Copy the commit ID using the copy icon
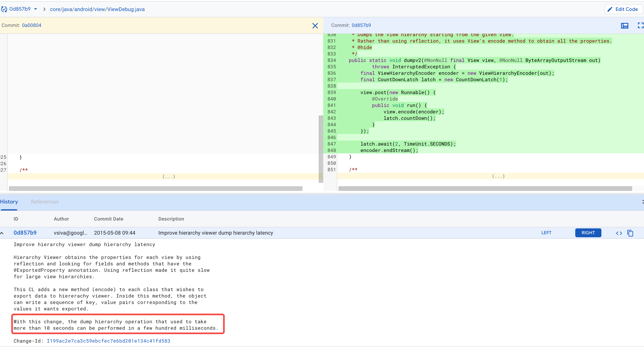The image size is (644, 347). (630, 233)
